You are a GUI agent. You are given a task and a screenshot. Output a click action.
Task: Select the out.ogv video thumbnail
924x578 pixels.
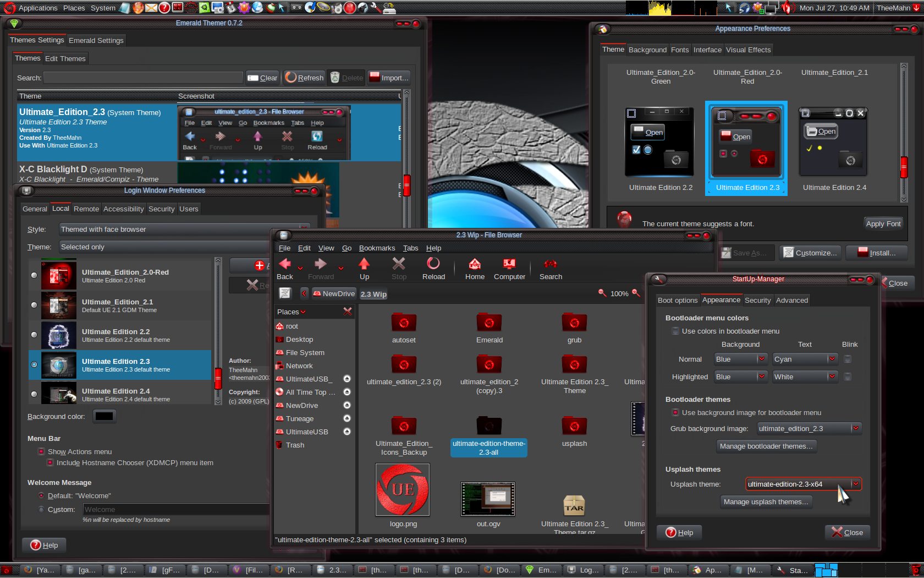pyautogui.click(x=488, y=499)
